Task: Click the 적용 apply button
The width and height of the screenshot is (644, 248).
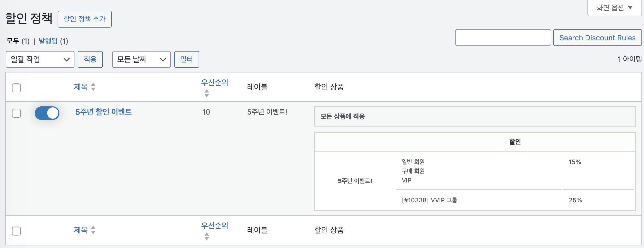Action: [90, 59]
